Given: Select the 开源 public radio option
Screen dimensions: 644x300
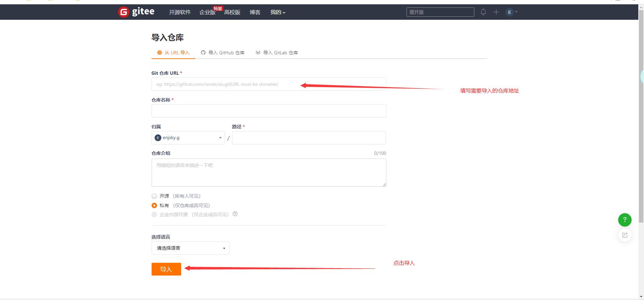Looking at the screenshot, I should click(154, 196).
